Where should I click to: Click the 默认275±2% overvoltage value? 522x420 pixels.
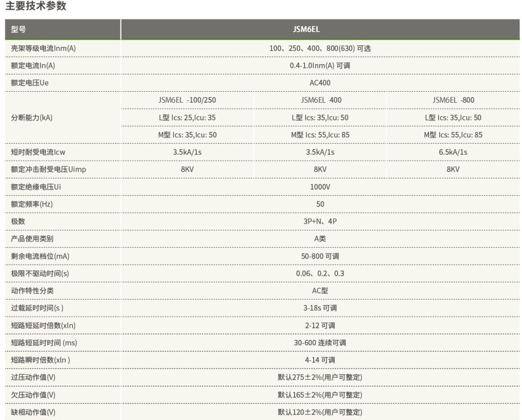pyautogui.click(x=320, y=377)
